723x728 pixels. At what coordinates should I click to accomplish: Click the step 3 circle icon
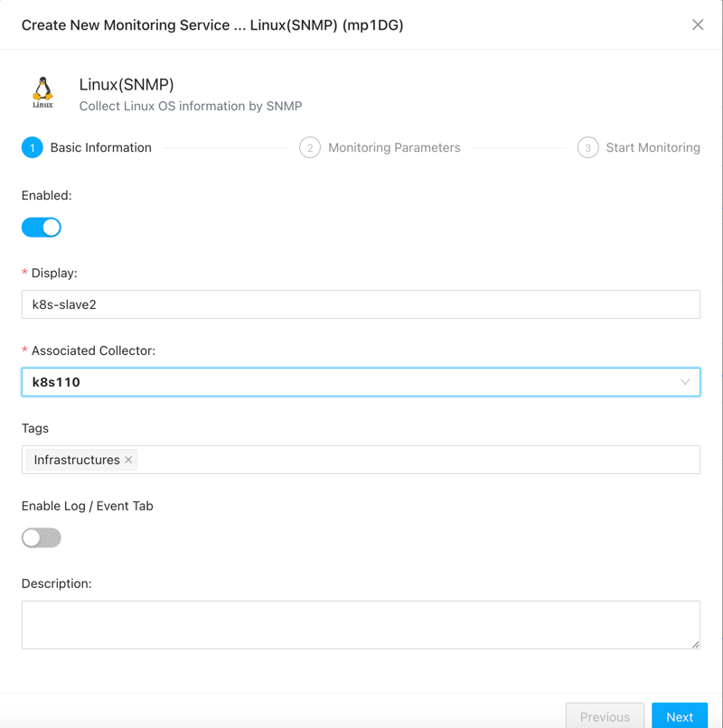point(587,147)
